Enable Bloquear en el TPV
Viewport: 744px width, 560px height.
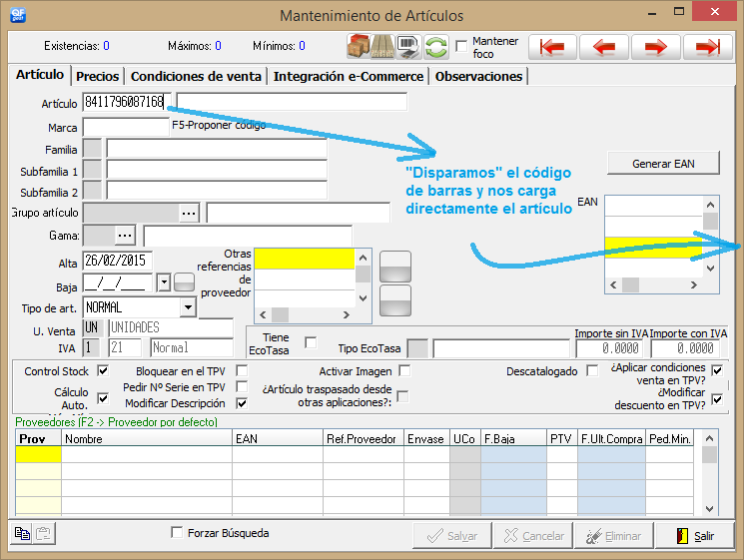point(242,370)
